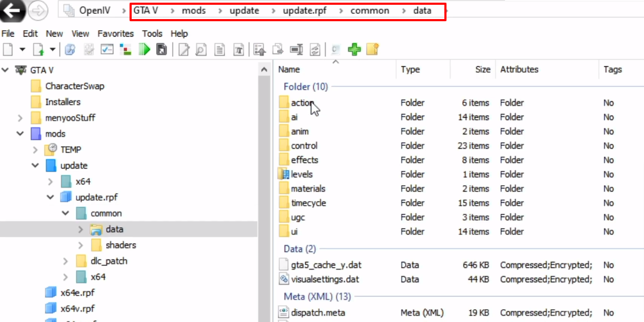Click the red and green blocks icon
The height and width of the screenshot is (322, 644).
[126, 49]
